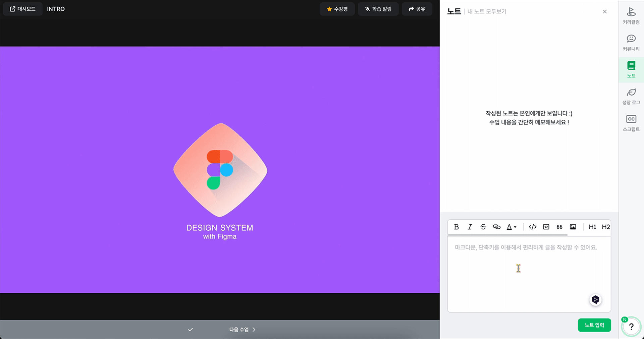Open the text color dropdown
This screenshot has width=644, height=339.
click(x=511, y=227)
